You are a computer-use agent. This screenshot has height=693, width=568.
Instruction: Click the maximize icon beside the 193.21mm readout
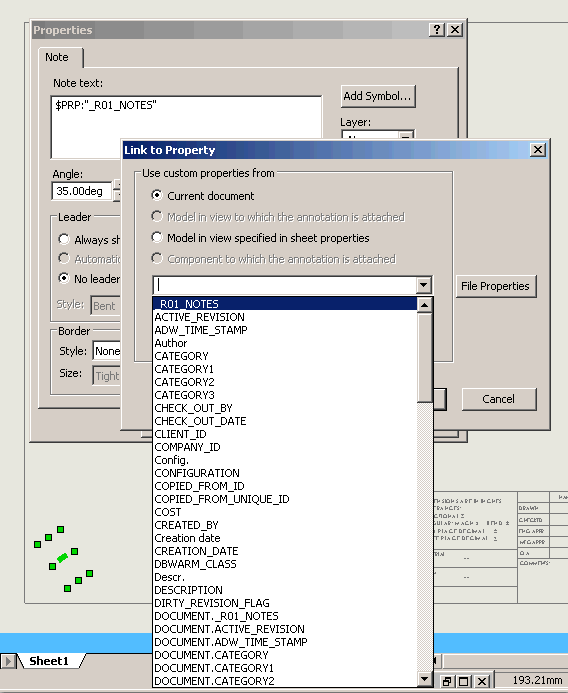click(464, 681)
